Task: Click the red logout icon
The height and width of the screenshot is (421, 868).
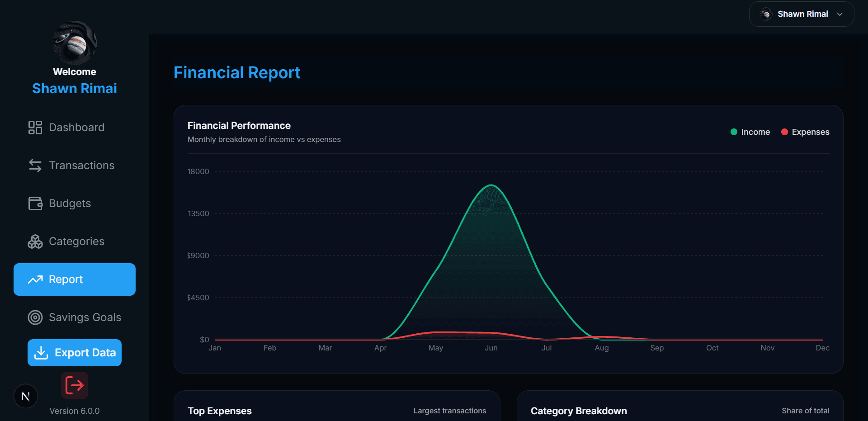Action: tap(75, 385)
